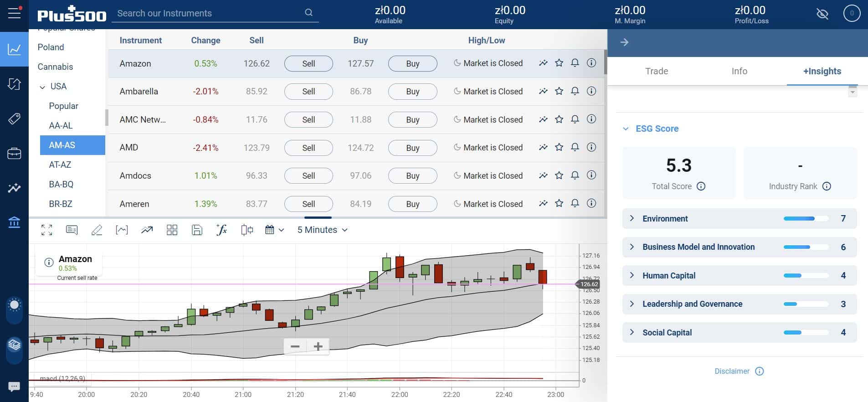Open the 5 Minutes timeframe dropdown
868x402 pixels.
[x=322, y=230]
